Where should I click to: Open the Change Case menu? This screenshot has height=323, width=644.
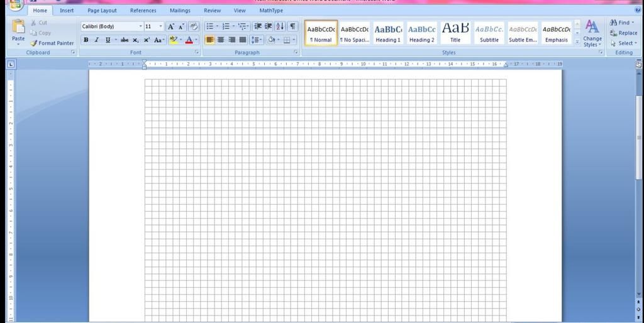click(158, 40)
